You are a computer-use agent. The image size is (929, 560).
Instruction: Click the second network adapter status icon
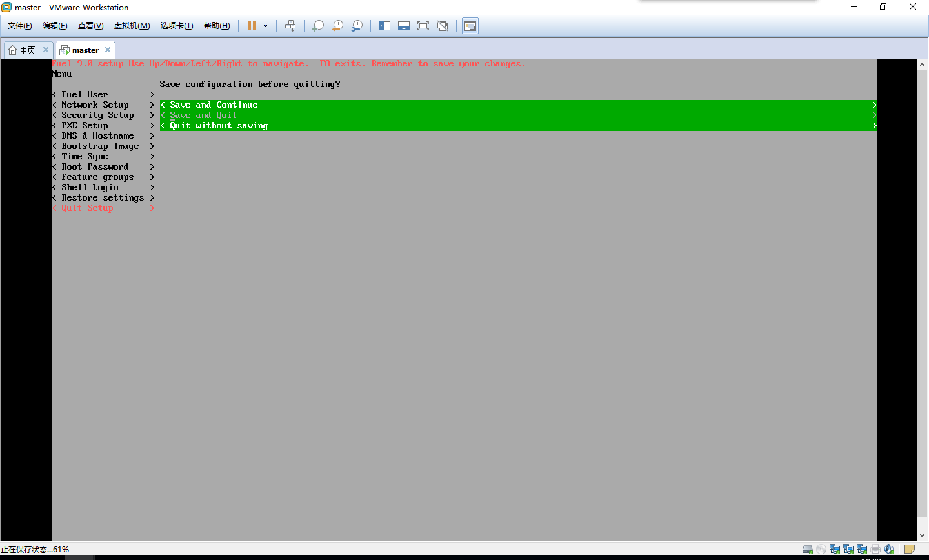(848, 549)
